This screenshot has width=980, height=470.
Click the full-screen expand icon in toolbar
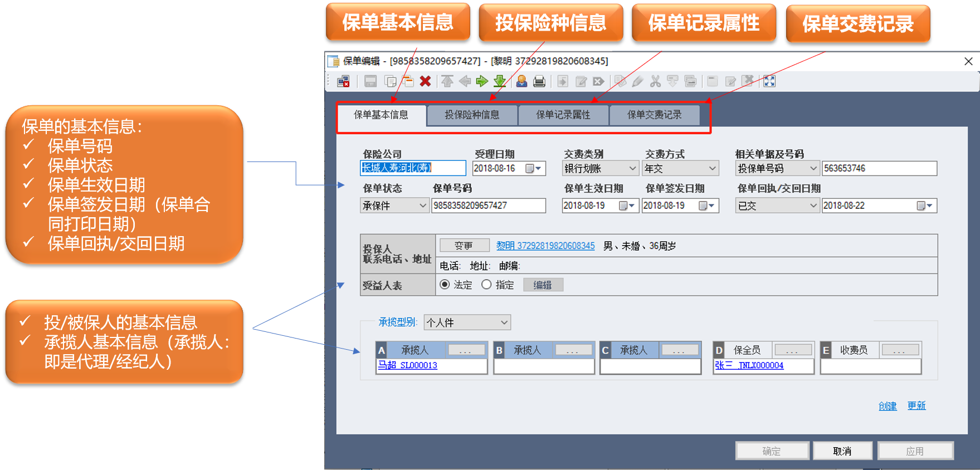769,81
